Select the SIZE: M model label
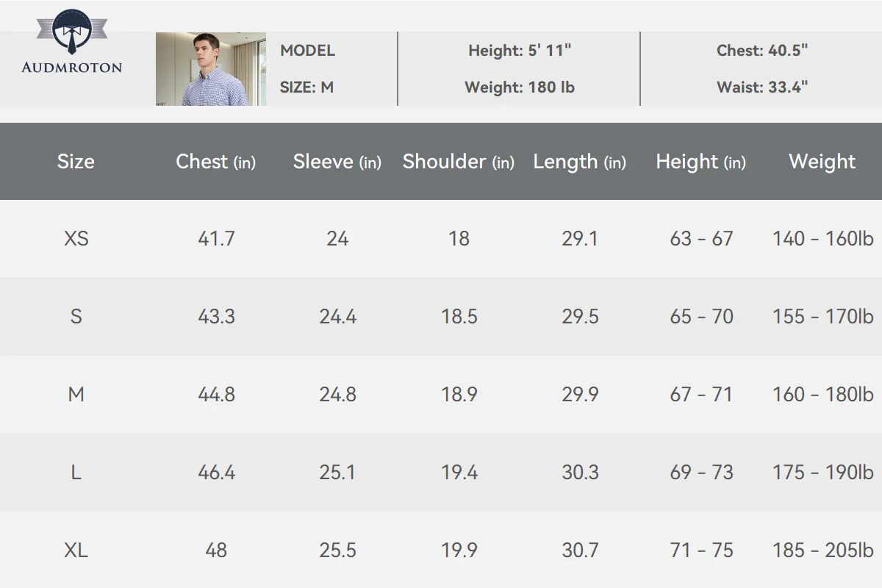 306,87
